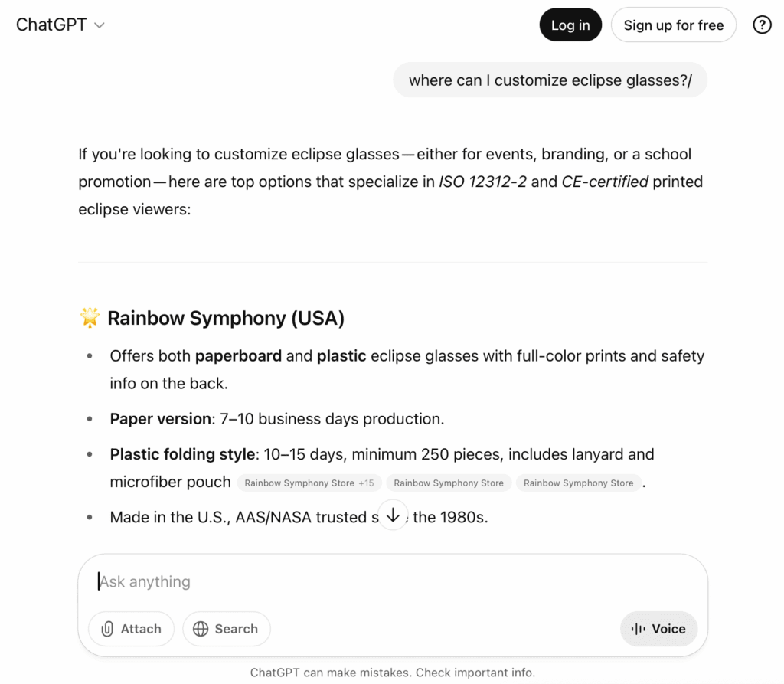Jump to newest content with the down-arrow icon
Screen dimensions: 784x684
pos(393,515)
